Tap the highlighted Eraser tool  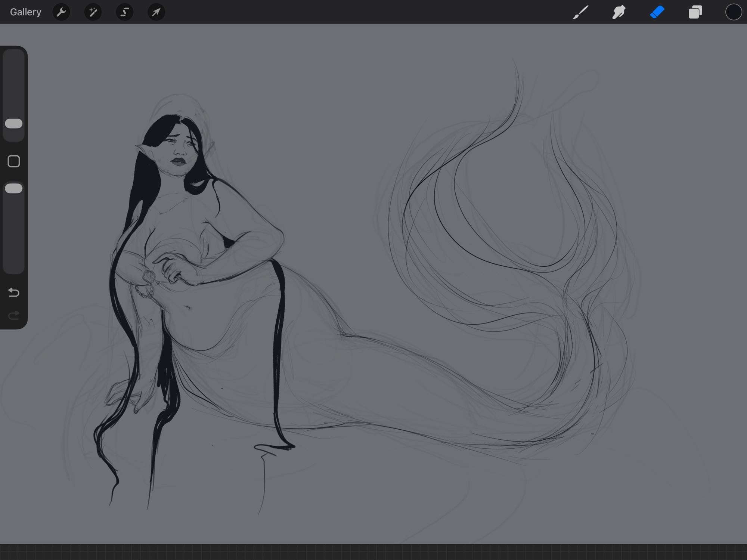(x=657, y=12)
